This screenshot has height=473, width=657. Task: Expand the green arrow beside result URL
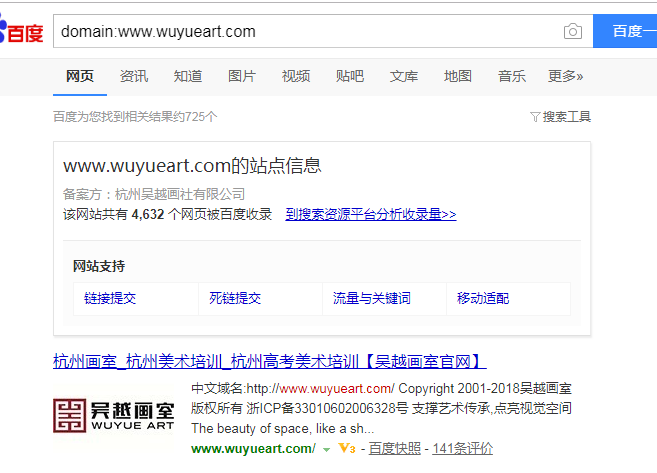326,450
